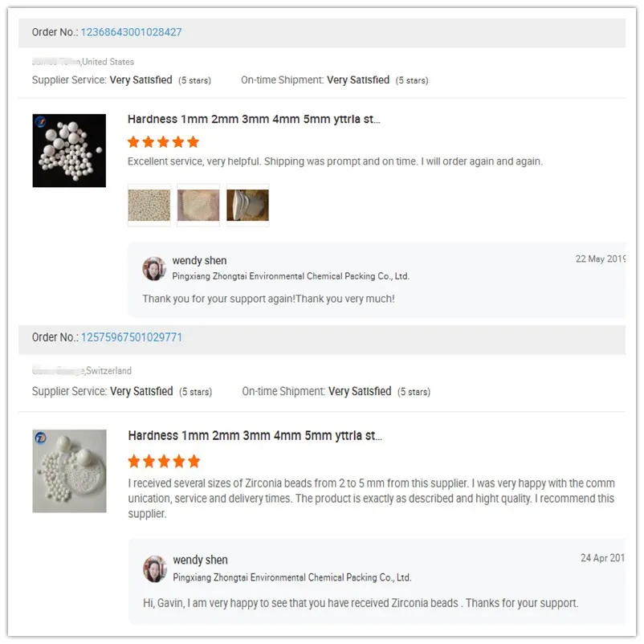
Task: Click wendy shen avatar in second reply
Action: click(x=155, y=568)
